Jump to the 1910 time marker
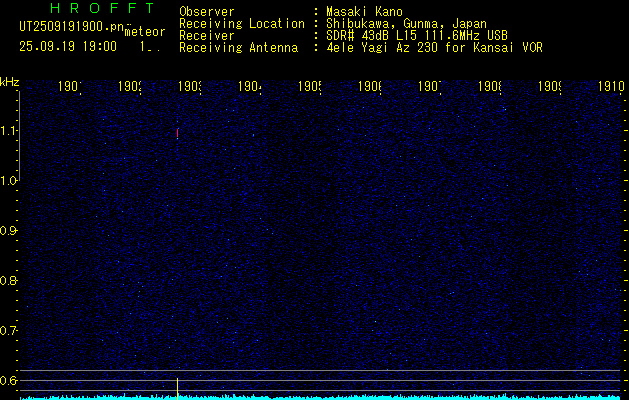This screenshot has height=400, width=629. point(606,87)
